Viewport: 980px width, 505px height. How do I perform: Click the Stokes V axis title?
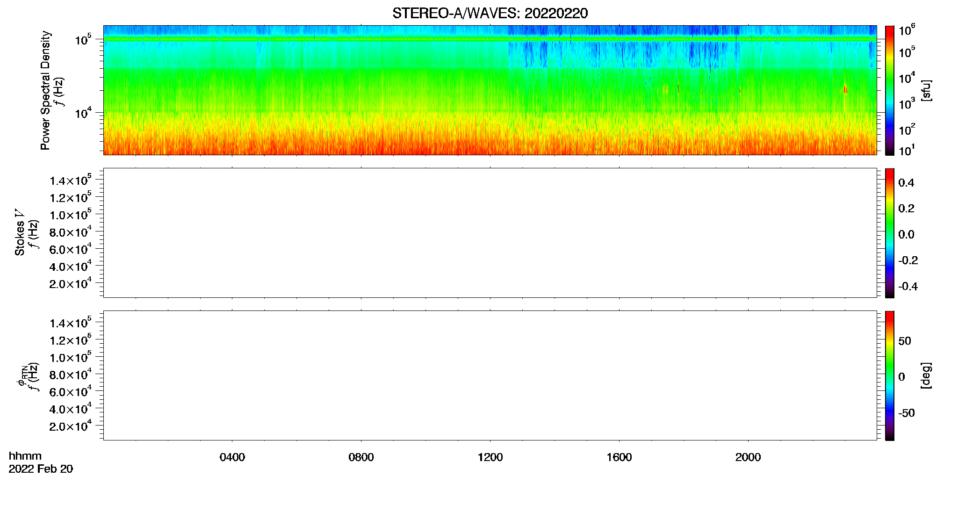(x=20, y=232)
